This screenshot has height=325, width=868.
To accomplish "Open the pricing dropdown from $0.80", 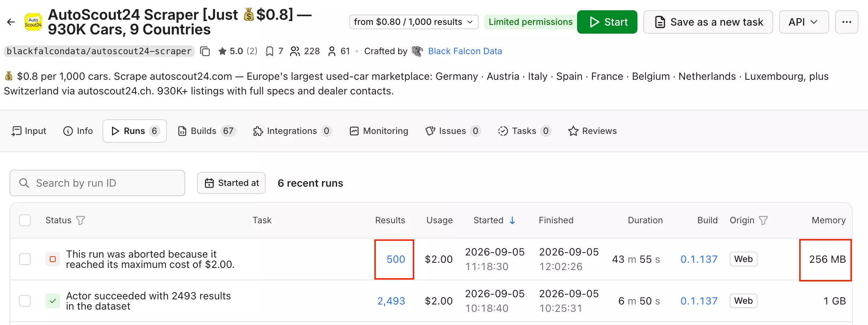I will (x=414, y=22).
